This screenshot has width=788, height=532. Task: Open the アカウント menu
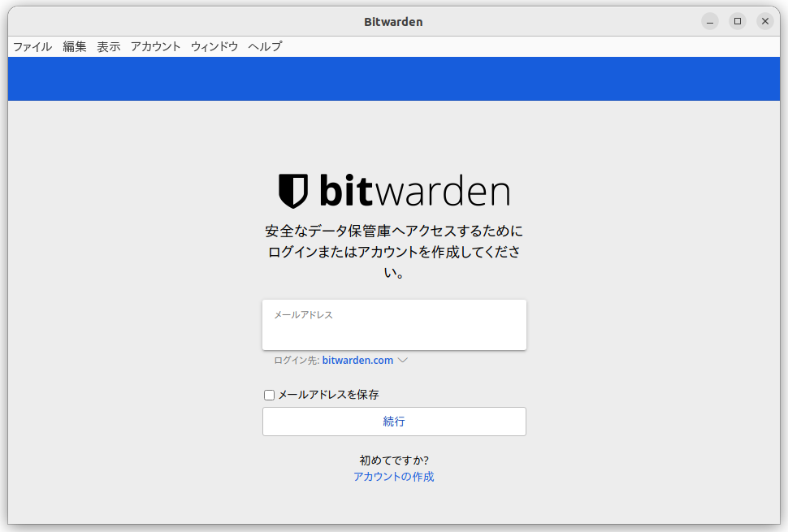coord(155,47)
